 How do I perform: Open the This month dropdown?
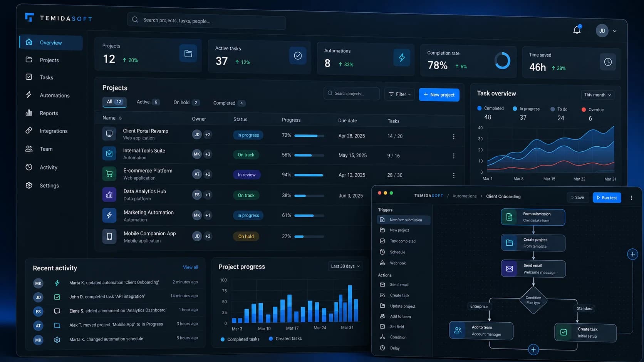click(x=597, y=95)
